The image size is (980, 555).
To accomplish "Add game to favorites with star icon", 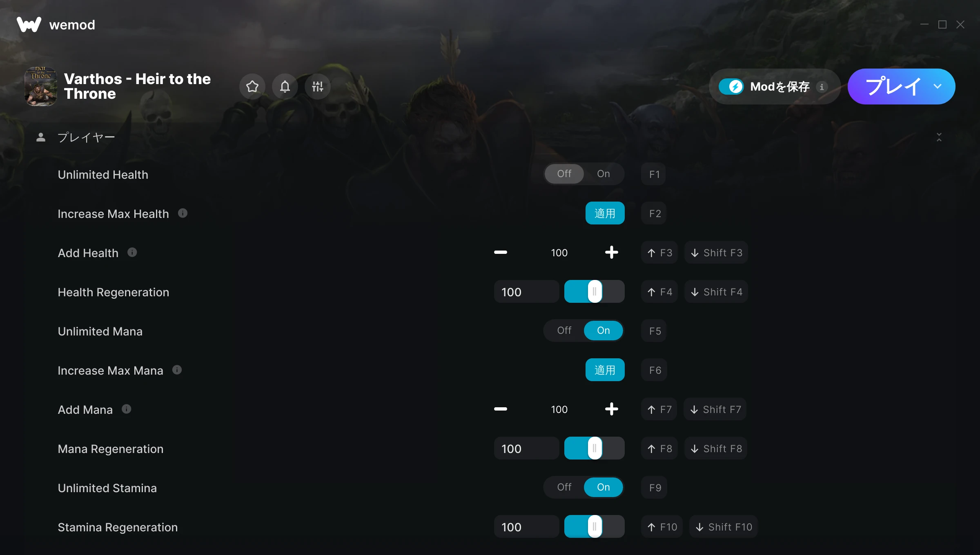I will [x=252, y=87].
